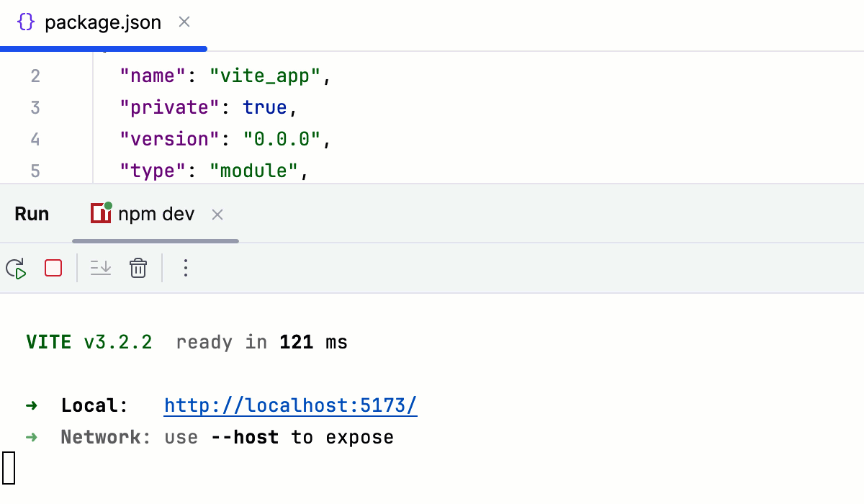The image size is (864, 504).
Task: Place cursor on "vite_app" value
Action: [x=265, y=76]
